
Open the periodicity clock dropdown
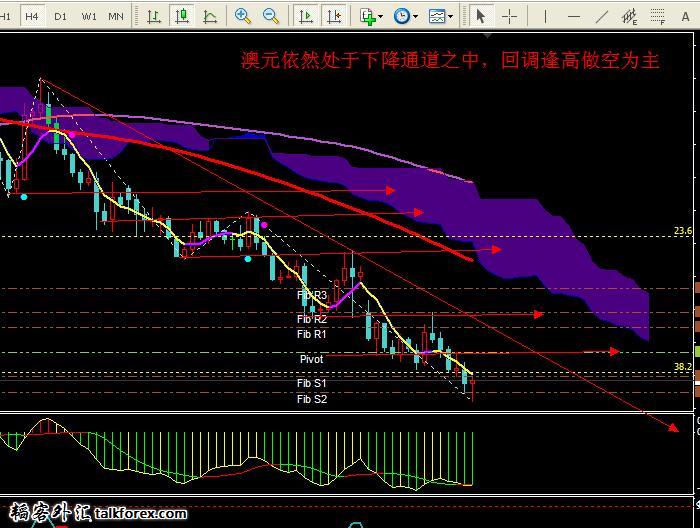404,16
